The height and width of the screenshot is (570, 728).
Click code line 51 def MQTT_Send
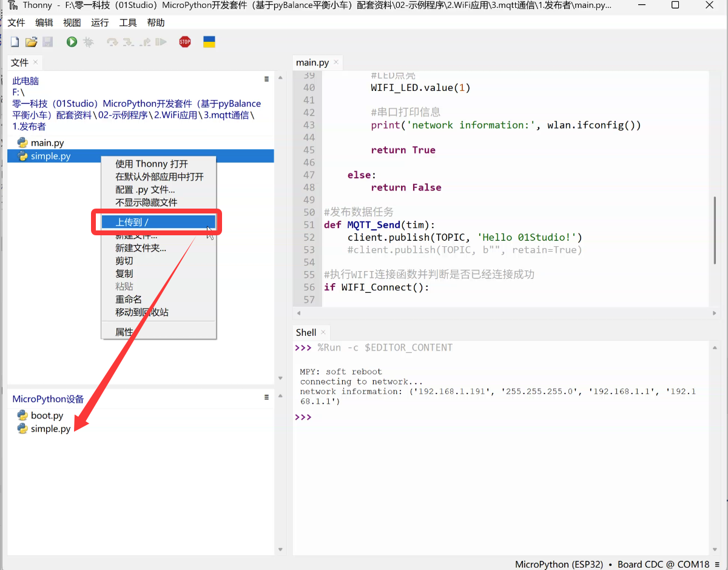(379, 225)
